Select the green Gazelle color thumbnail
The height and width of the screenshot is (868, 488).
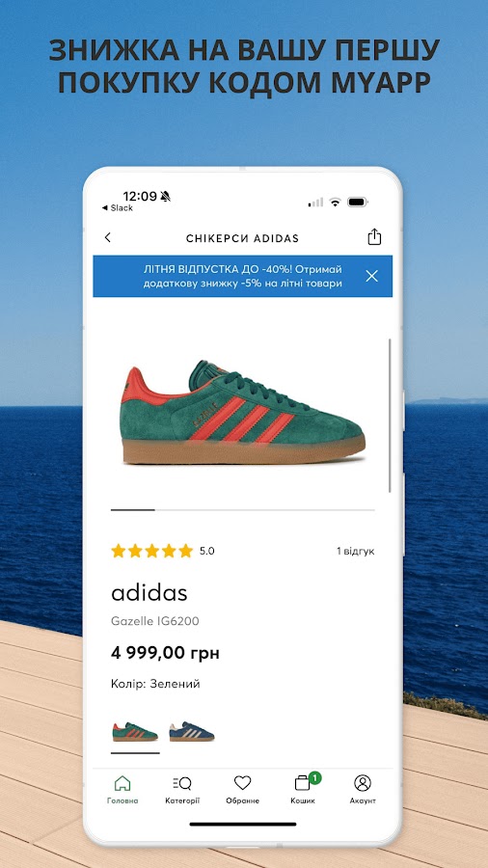coord(135,731)
